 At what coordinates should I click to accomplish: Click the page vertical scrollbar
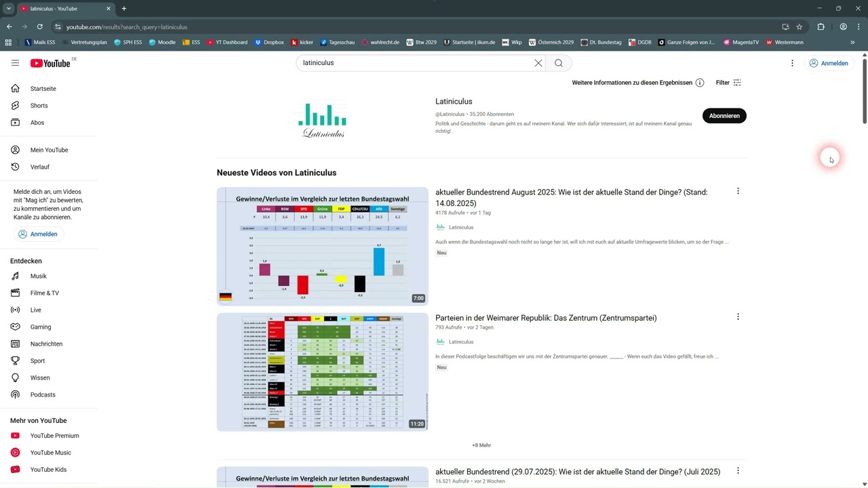pos(865,91)
